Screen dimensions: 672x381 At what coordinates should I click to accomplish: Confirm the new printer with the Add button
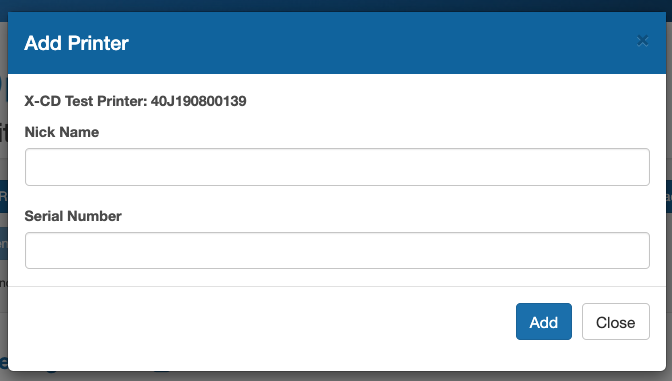543,321
